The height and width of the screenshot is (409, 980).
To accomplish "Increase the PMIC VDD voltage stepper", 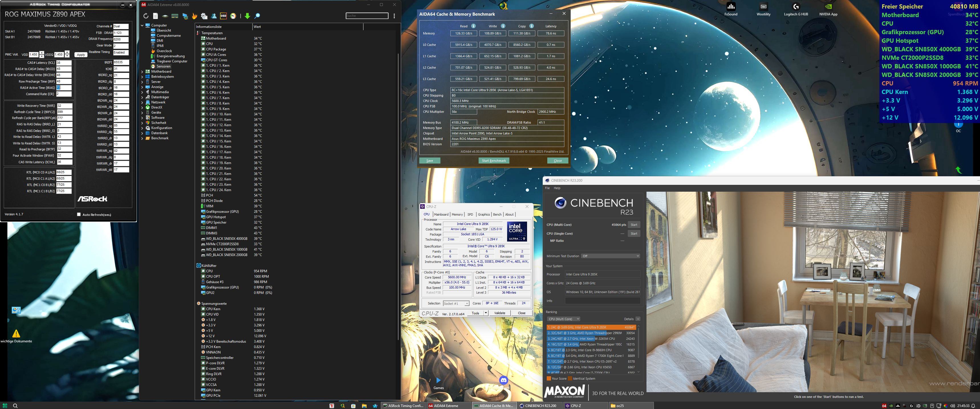I will (x=41, y=53).
